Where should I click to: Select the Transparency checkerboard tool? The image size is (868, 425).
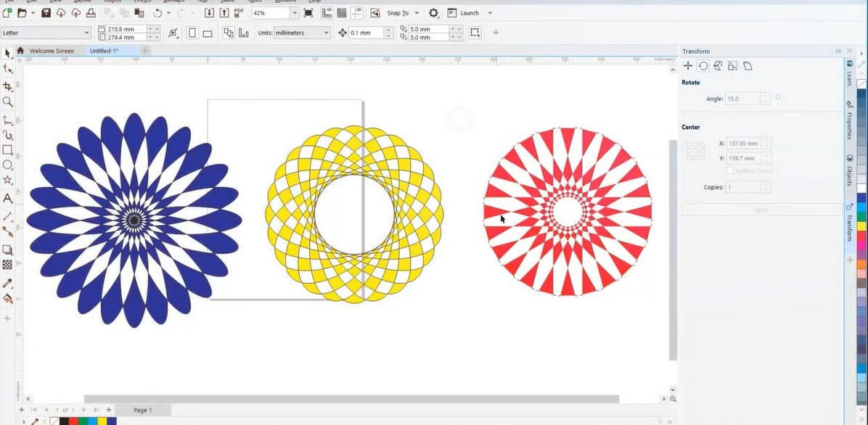pos(7,265)
